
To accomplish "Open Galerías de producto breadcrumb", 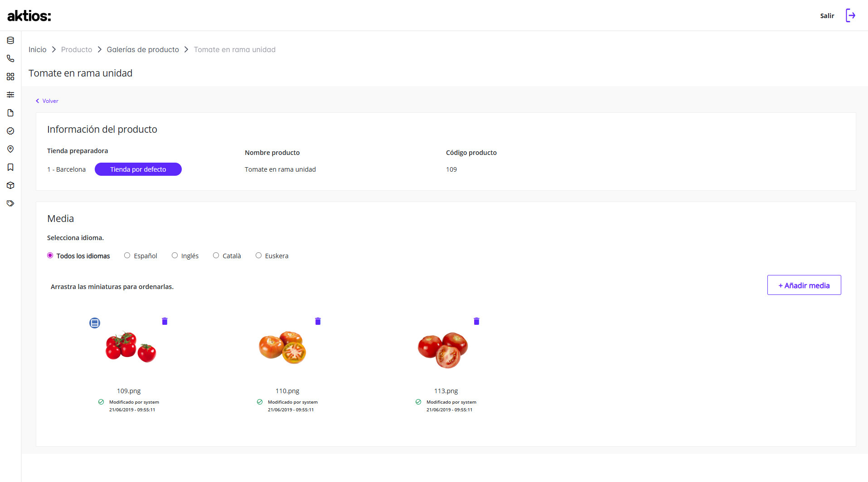I will click(x=143, y=49).
